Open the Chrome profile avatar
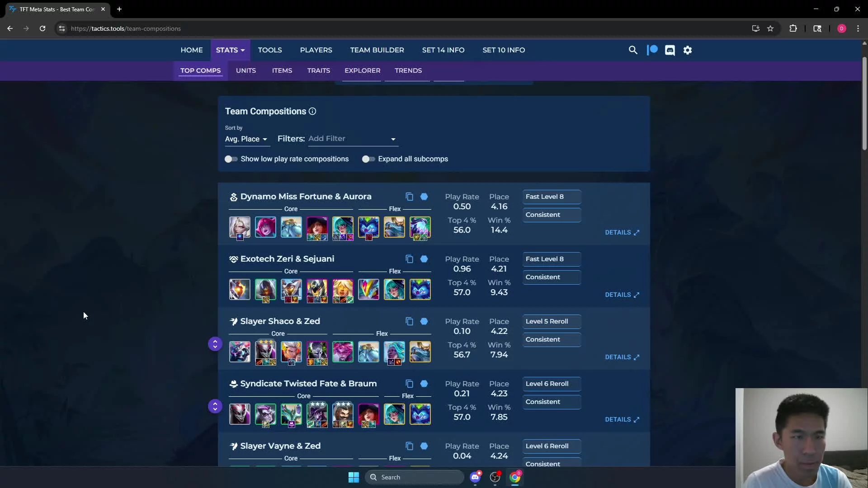868x488 pixels. click(x=841, y=28)
